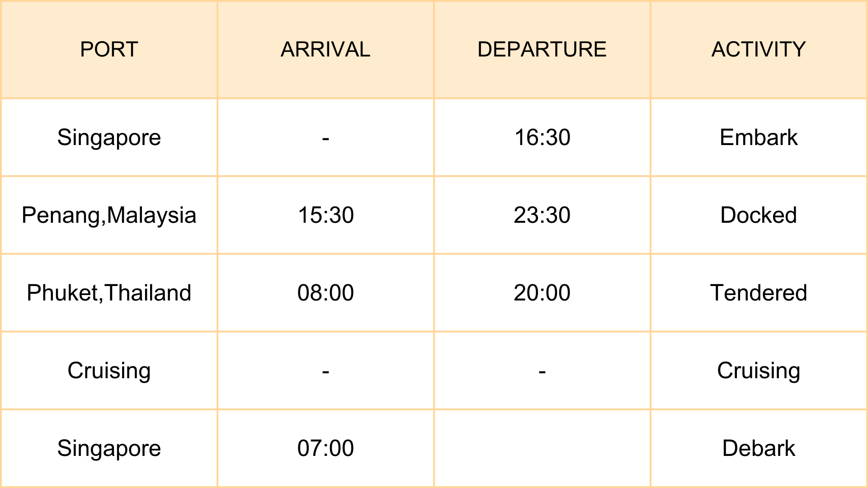Select the 23:30 departure time cell
The width and height of the screenshot is (868, 488).
[542, 215]
